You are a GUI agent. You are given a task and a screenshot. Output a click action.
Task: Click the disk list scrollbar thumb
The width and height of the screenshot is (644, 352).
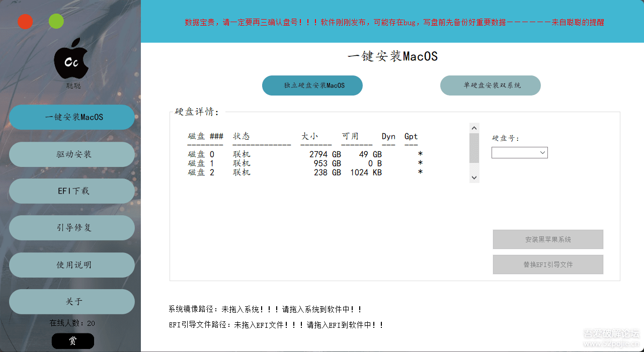[x=474, y=148]
